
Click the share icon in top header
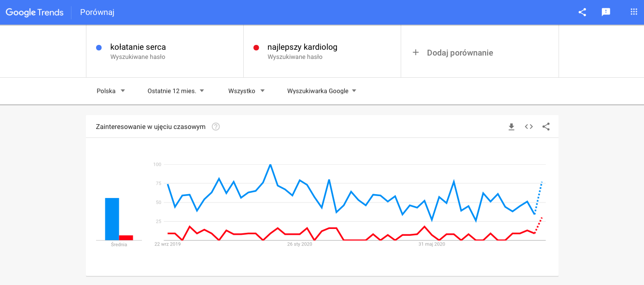[x=582, y=13]
